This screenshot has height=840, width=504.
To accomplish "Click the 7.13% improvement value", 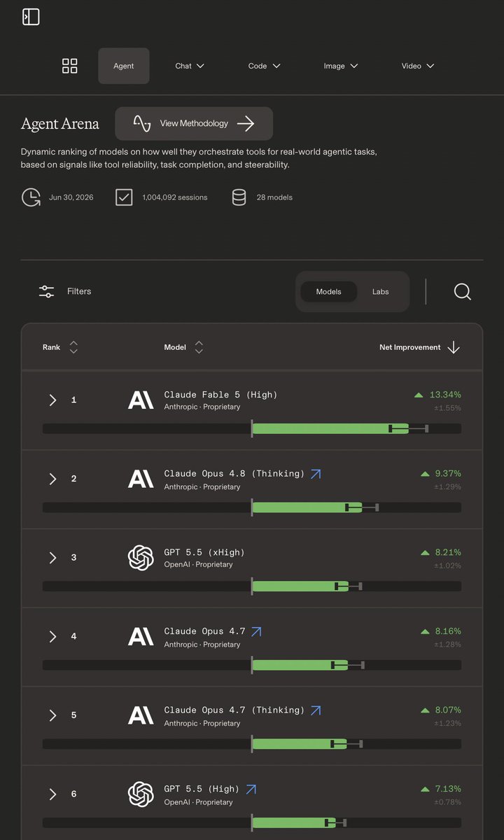I will click(x=448, y=789).
